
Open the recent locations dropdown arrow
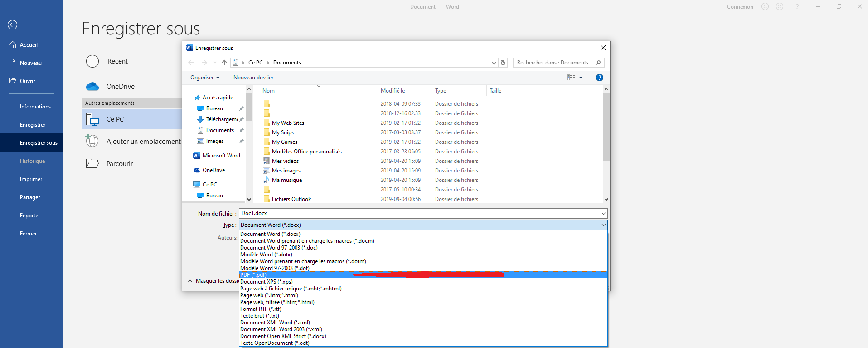215,63
